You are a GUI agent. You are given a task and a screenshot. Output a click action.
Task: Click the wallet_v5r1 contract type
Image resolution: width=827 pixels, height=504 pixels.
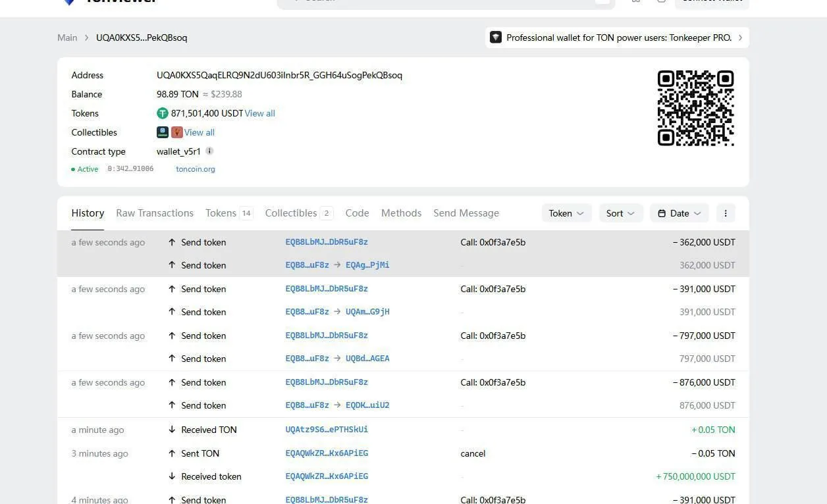pyautogui.click(x=178, y=151)
